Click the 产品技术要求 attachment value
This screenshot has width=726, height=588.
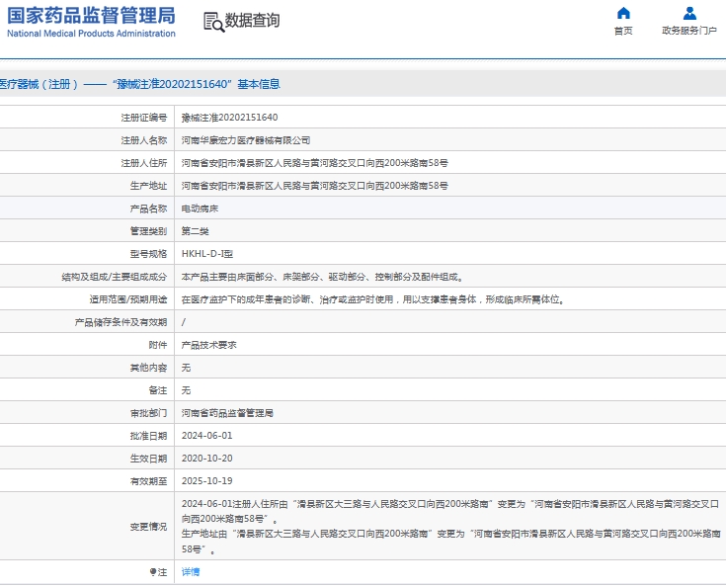pyautogui.click(x=208, y=345)
